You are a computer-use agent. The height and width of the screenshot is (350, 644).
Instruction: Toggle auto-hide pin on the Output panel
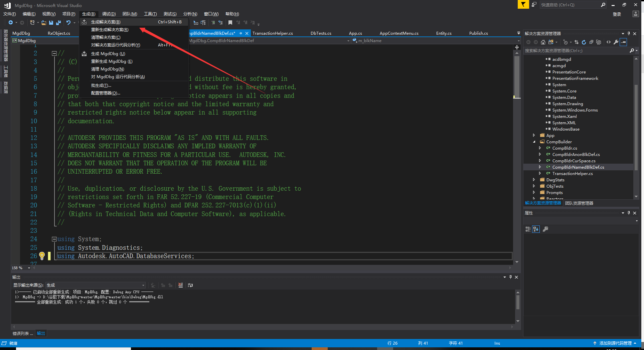point(510,277)
